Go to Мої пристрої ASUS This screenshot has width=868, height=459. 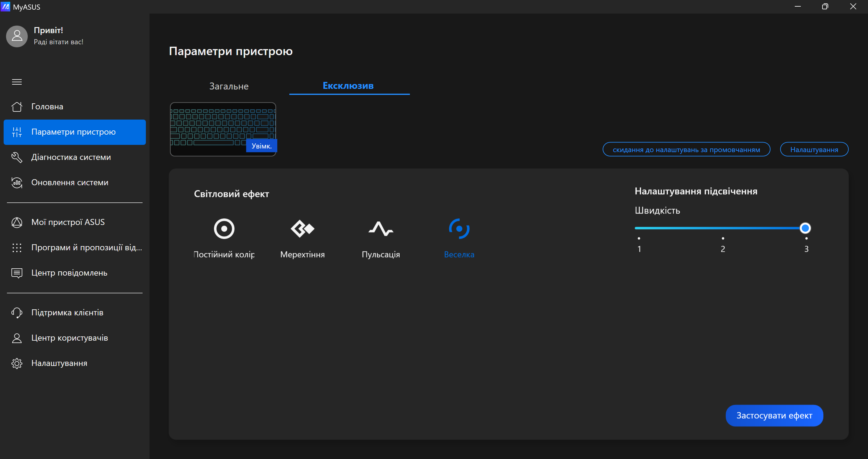(x=68, y=222)
